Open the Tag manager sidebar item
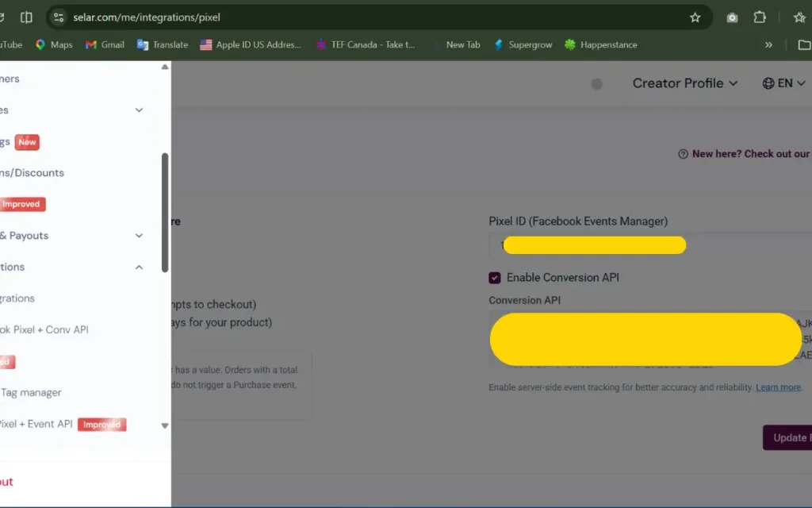This screenshot has height=508, width=812. click(x=31, y=392)
